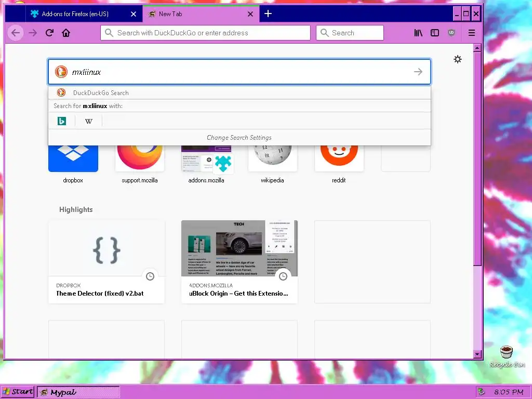Open Theme Detector (fixed) v2.bat highlight

pyautogui.click(x=107, y=262)
